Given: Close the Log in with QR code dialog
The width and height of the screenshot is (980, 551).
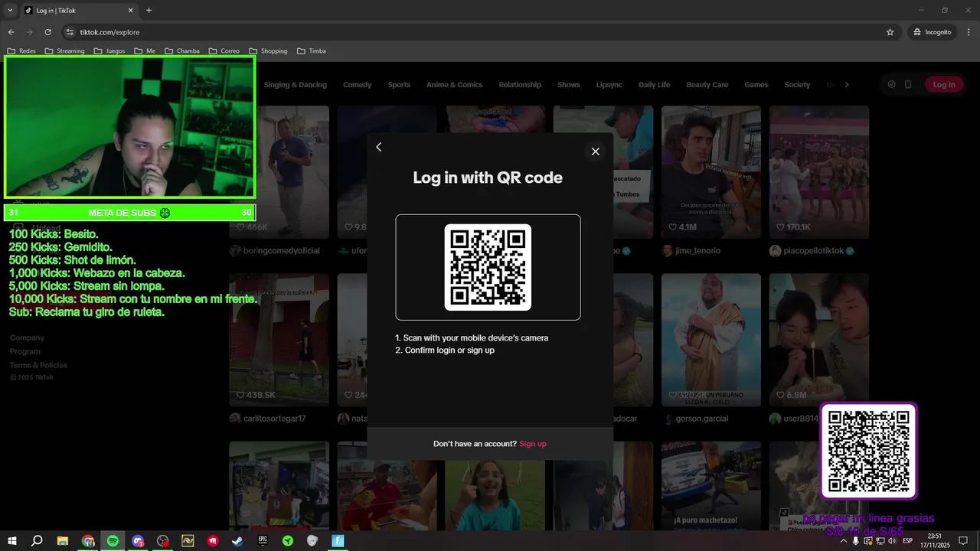Looking at the screenshot, I should pyautogui.click(x=595, y=152).
